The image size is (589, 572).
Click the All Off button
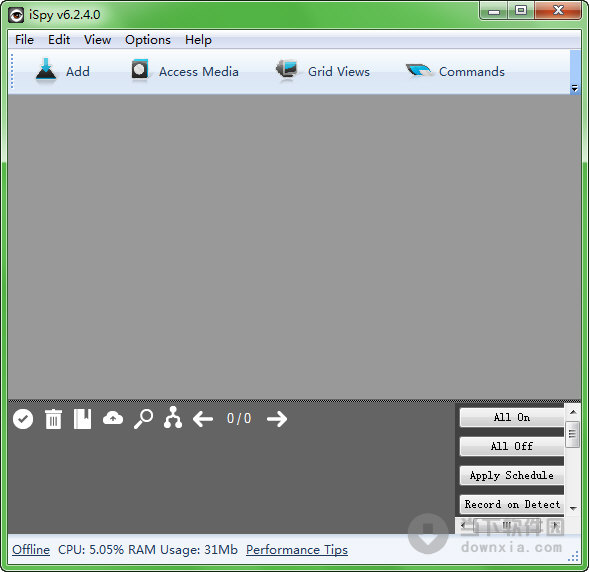point(512,446)
